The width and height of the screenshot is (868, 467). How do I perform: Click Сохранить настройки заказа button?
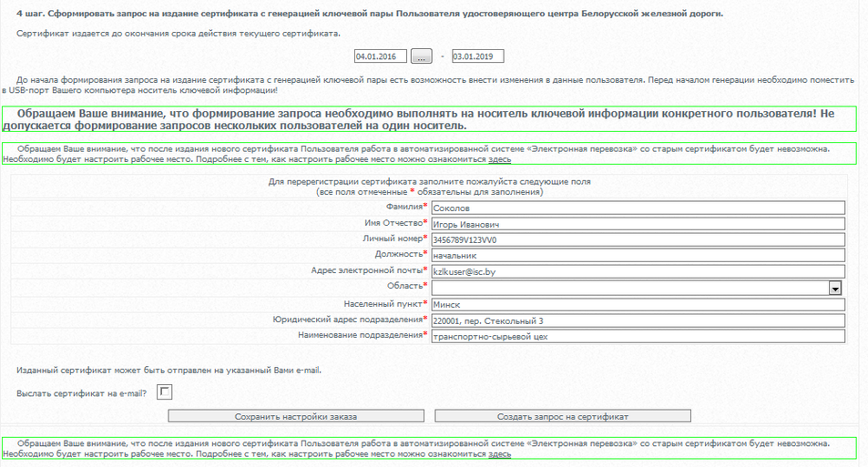296,416
